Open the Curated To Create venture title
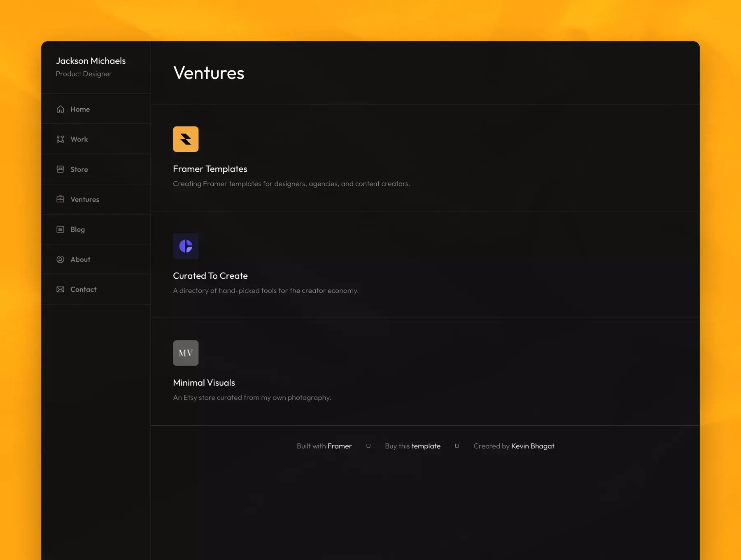Screen dimensions: 741x560 (x=210, y=276)
